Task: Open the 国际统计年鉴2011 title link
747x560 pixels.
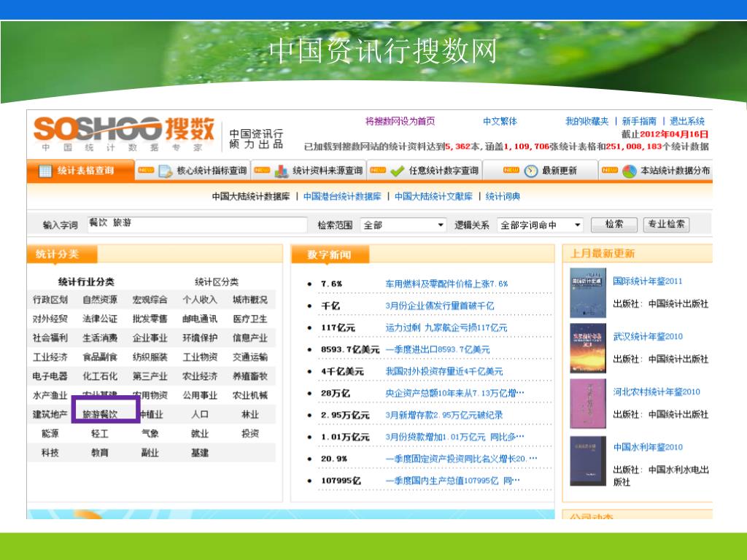Action: click(x=648, y=281)
